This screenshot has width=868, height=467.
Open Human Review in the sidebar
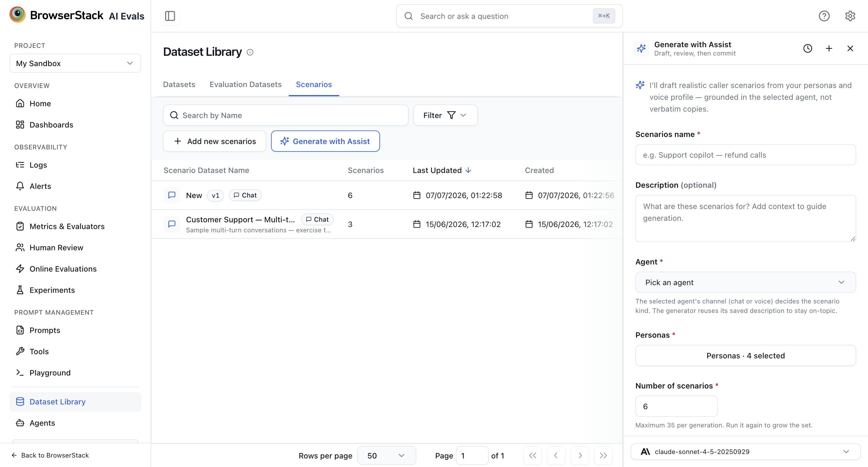tap(75, 247)
